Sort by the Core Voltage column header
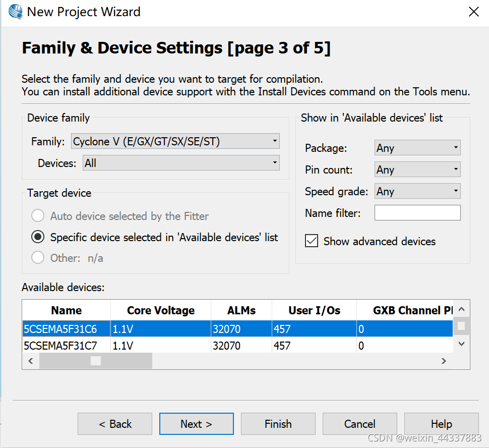Screen dimensions: 489x448 pos(161,310)
